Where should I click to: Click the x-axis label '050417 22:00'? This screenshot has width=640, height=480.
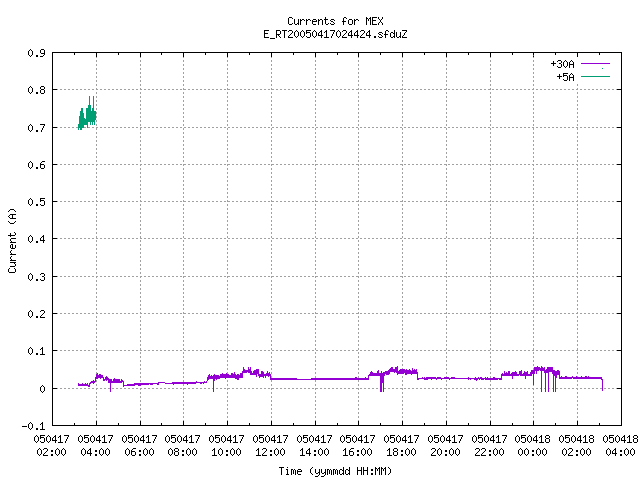[489, 445]
